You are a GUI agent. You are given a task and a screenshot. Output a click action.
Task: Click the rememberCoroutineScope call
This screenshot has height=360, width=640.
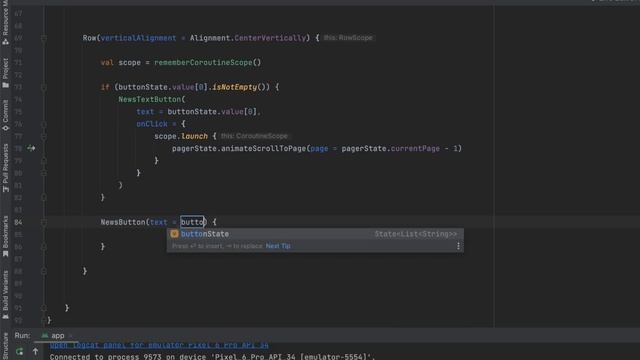click(x=203, y=62)
